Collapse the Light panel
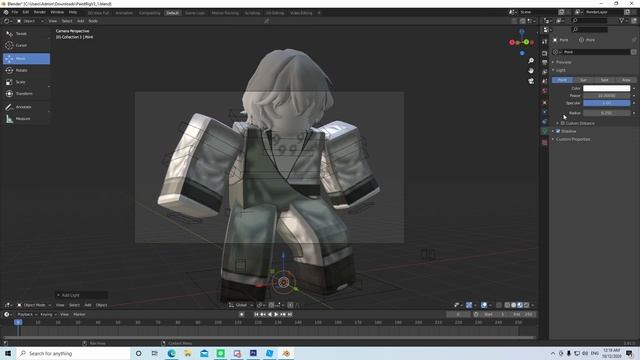 click(560, 71)
